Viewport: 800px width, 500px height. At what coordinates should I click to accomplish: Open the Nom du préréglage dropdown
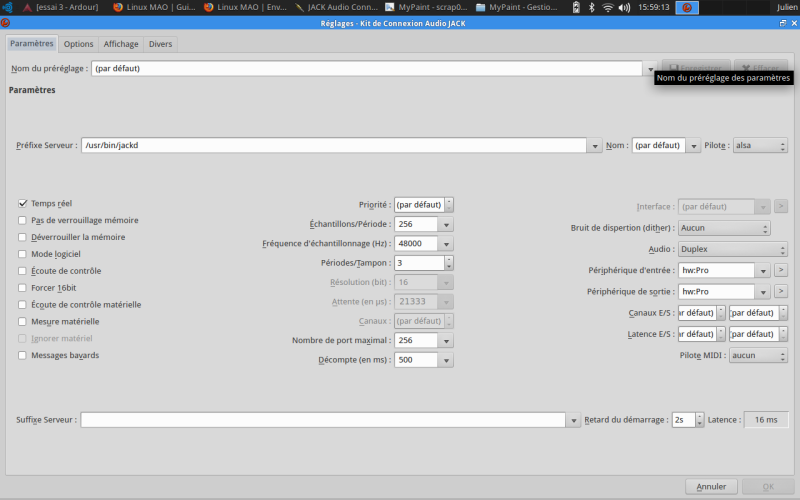click(650, 68)
